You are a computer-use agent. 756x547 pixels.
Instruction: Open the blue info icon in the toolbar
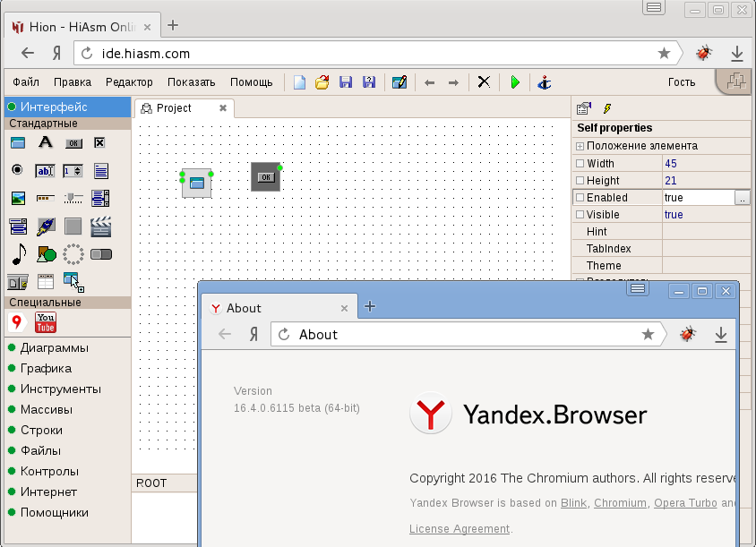pyautogui.click(x=545, y=82)
